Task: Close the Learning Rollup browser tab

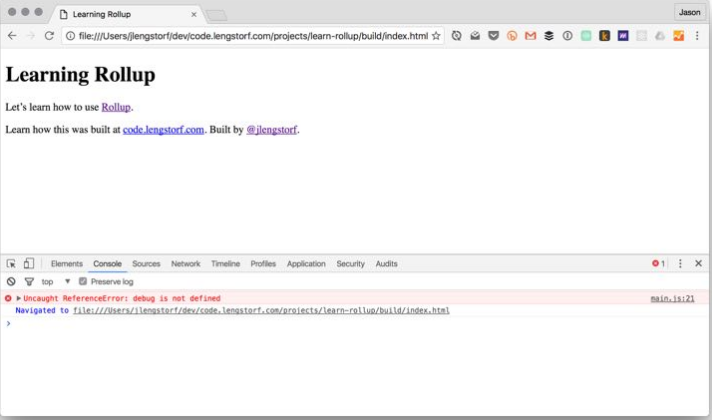Action: [194, 15]
